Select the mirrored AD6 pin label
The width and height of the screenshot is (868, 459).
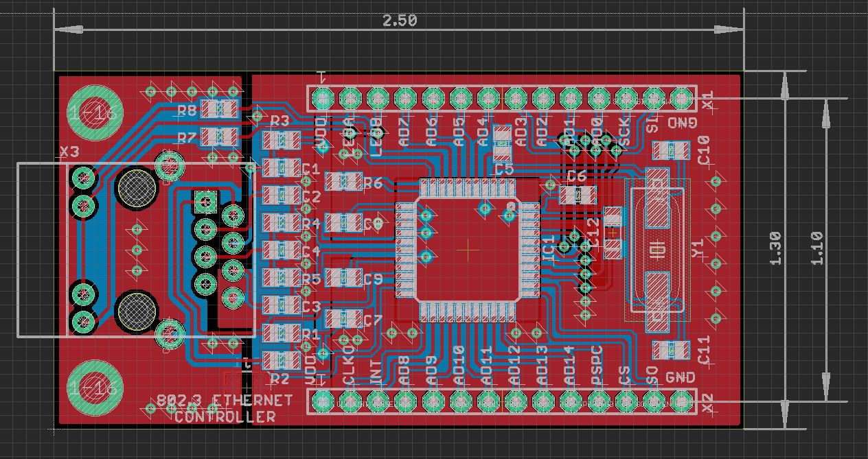(x=431, y=132)
